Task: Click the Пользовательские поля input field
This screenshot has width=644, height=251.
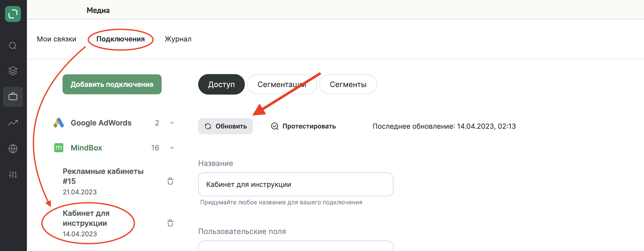Action: pyautogui.click(x=296, y=246)
